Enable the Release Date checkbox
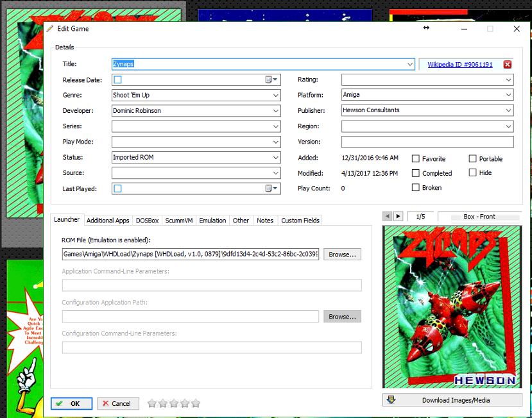532x418 pixels. coord(117,79)
